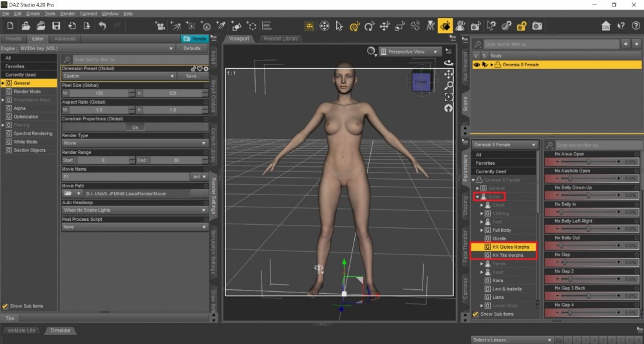Viewport: 644px width, 344px height.
Task: Click the cyan Render button
Action: (195, 39)
